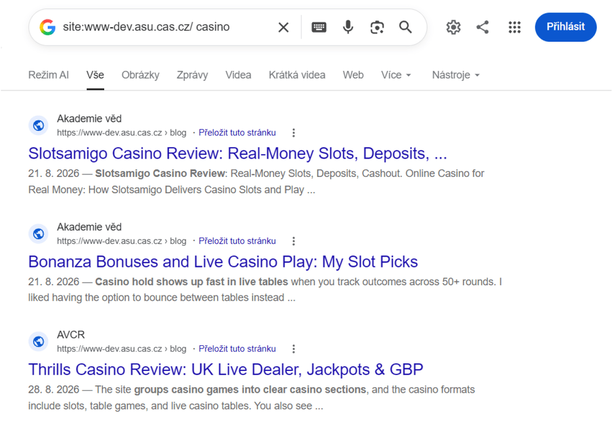
Task: Open Slotsamigo Casino Review result link
Action: 237,153
